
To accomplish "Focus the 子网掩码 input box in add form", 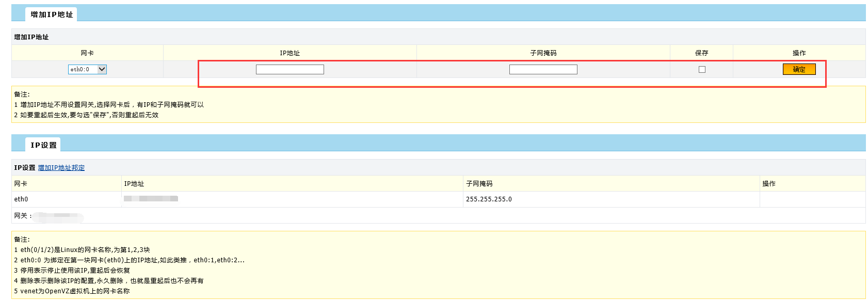I will 543,69.
